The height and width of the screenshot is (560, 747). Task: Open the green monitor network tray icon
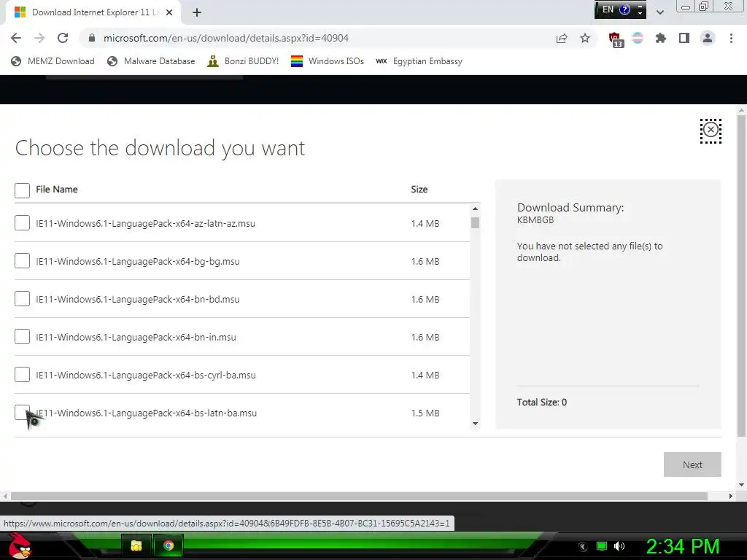[x=602, y=546]
